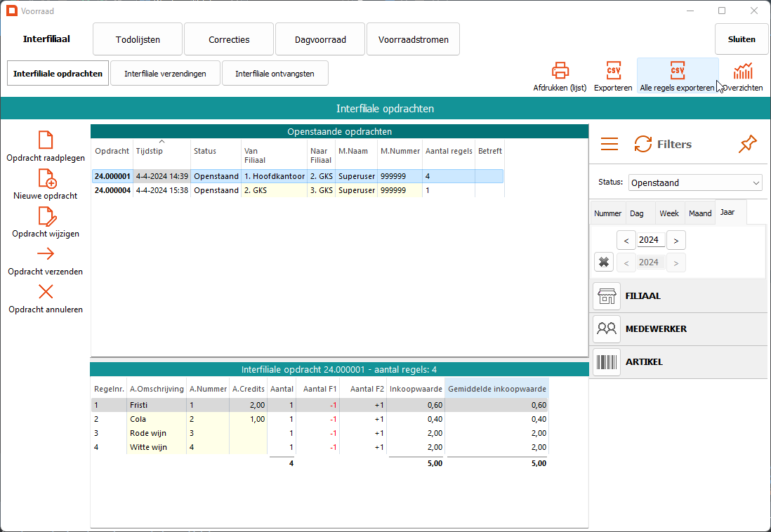Select order row 24.000004
Viewport: 771px width, 532px height.
tap(112, 190)
